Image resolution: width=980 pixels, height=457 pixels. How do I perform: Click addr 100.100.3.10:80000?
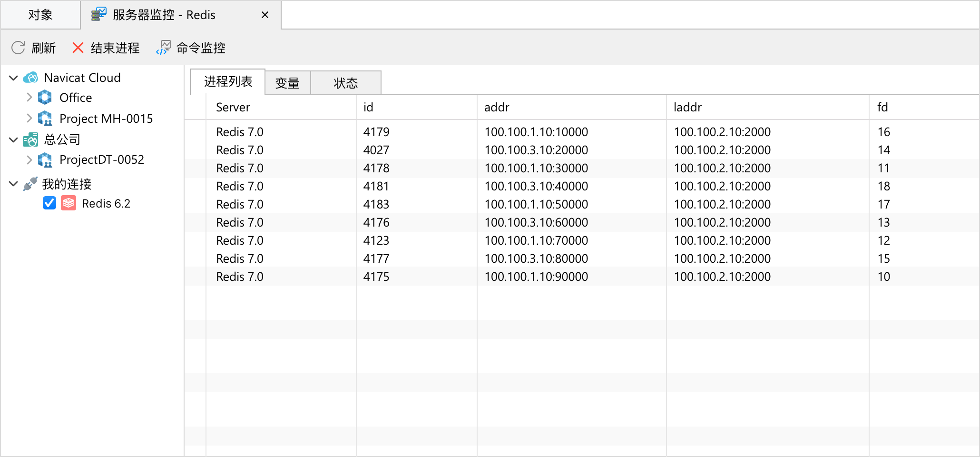click(536, 258)
